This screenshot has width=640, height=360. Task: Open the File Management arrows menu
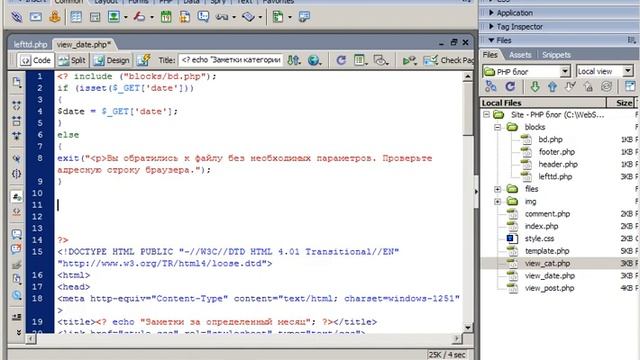coord(293,60)
